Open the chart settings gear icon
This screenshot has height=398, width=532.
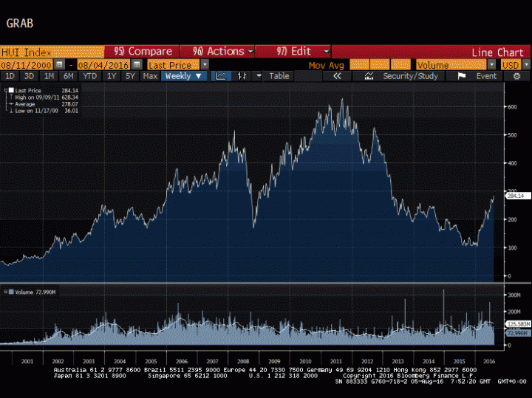pyautogui.click(x=516, y=76)
